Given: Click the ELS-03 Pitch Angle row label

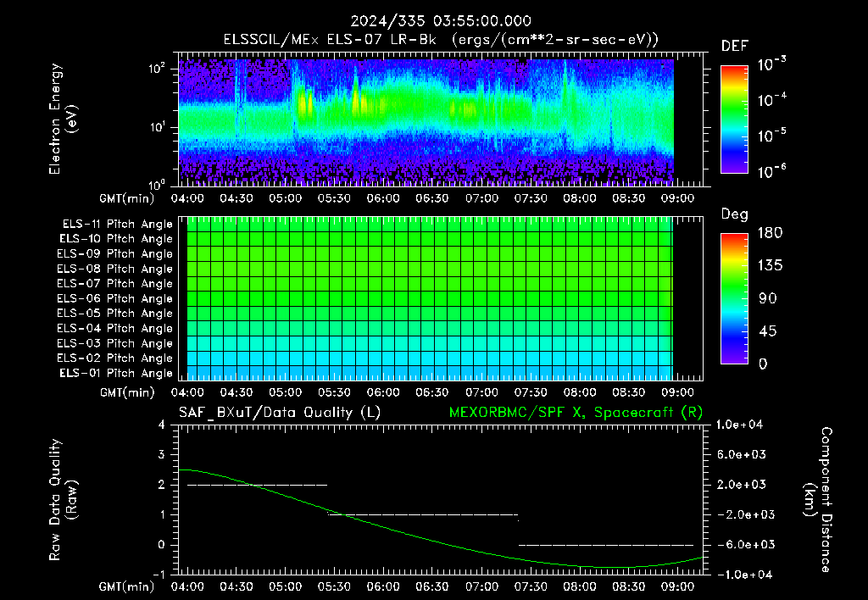Looking at the screenshot, I should pyautogui.click(x=115, y=343).
